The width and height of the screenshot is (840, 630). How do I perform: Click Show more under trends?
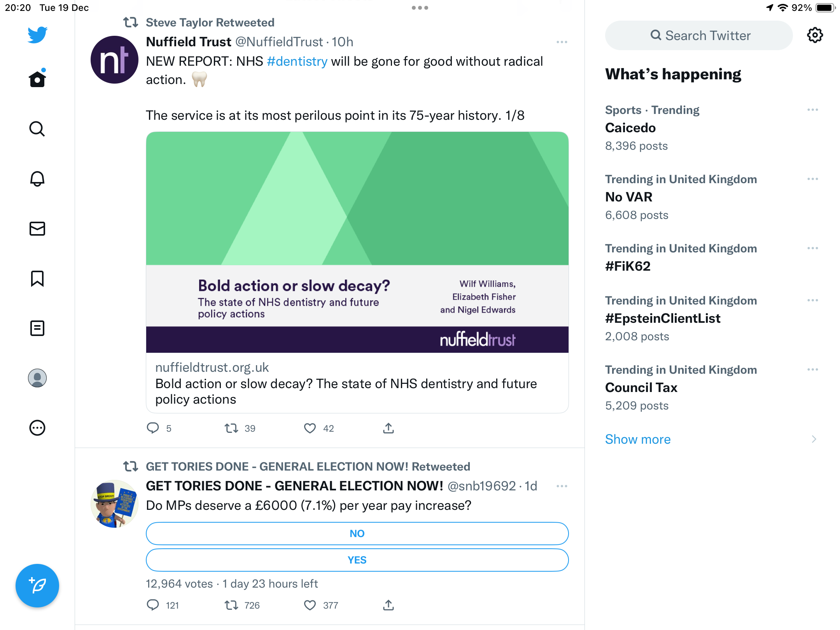[638, 439]
